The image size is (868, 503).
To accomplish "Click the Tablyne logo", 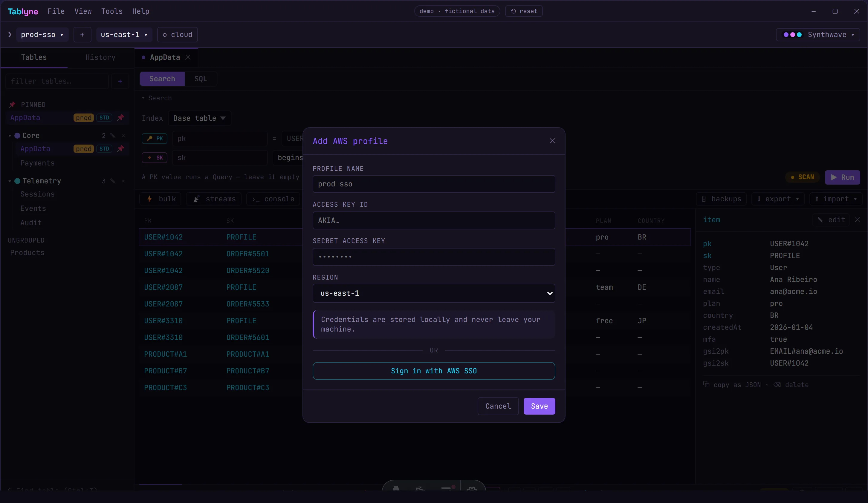I will coord(23,11).
